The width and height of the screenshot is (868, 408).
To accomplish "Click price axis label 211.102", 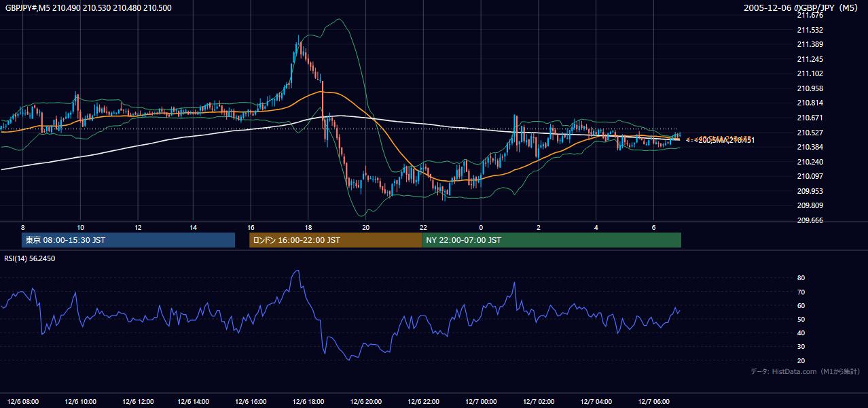I will pos(810,74).
